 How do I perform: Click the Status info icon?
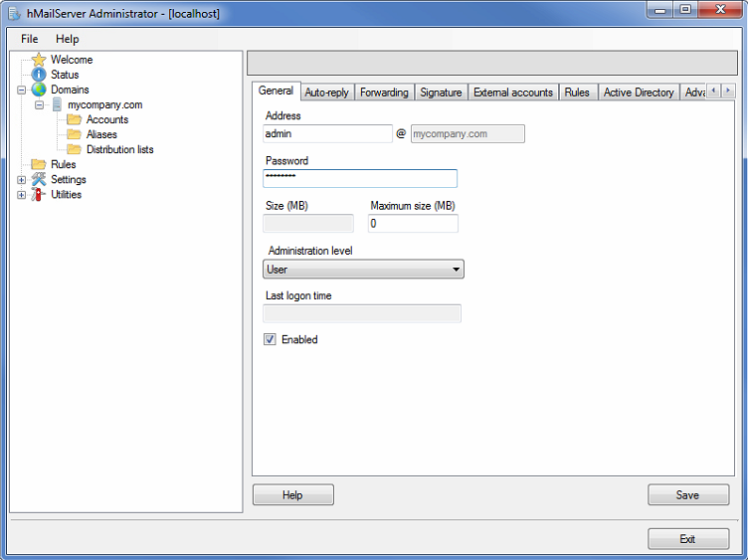click(39, 75)
